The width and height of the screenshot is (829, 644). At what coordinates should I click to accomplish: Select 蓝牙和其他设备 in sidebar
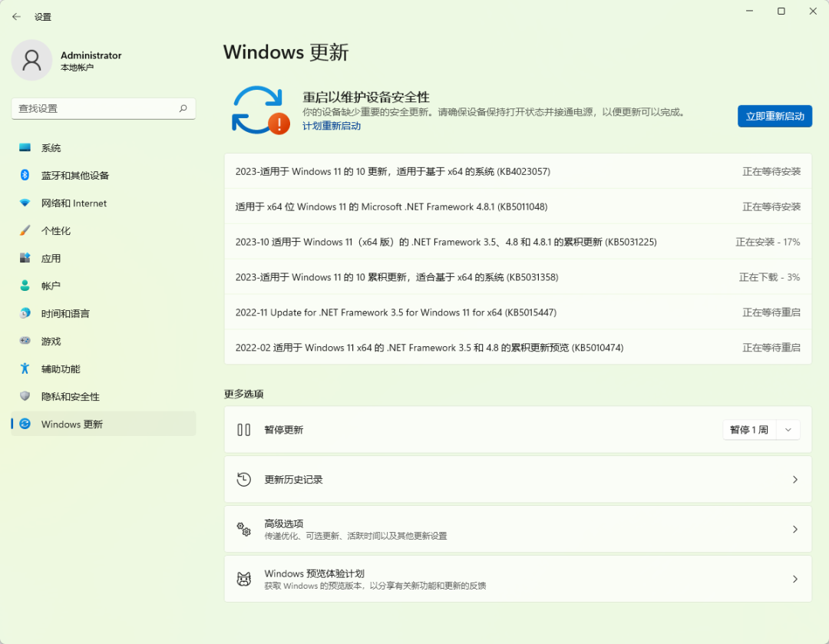click(104, 175)
